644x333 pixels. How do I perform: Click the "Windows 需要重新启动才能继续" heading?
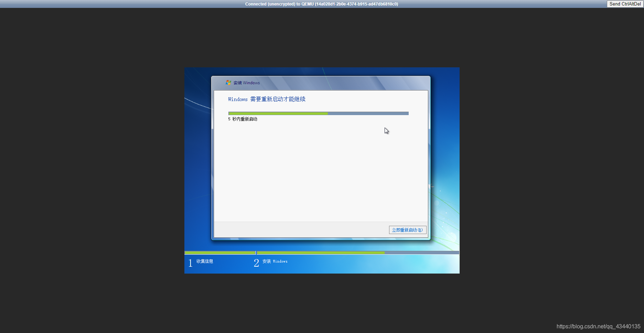[267, 99]
